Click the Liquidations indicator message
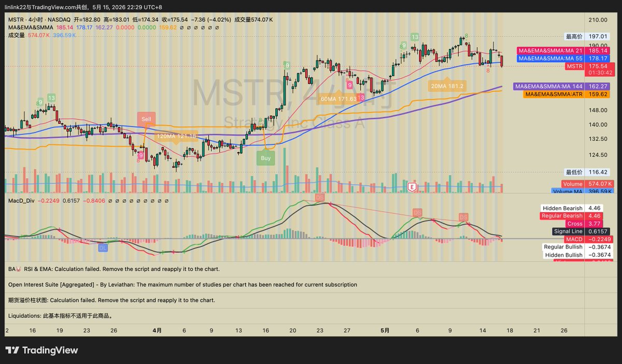Viewport: 622px width, 364px height. tap(61, 315)
